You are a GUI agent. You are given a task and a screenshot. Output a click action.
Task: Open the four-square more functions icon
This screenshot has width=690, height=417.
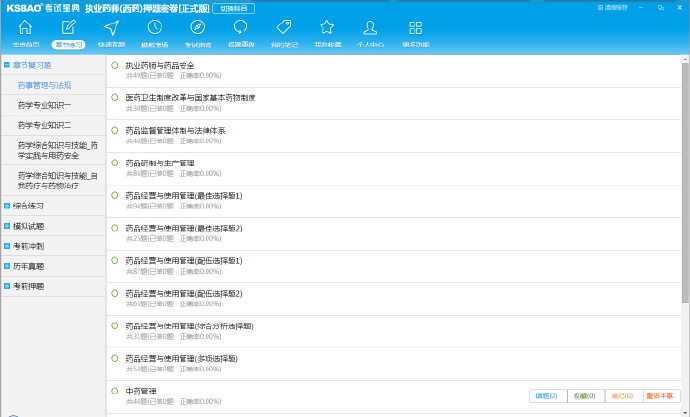coord(415,28)
